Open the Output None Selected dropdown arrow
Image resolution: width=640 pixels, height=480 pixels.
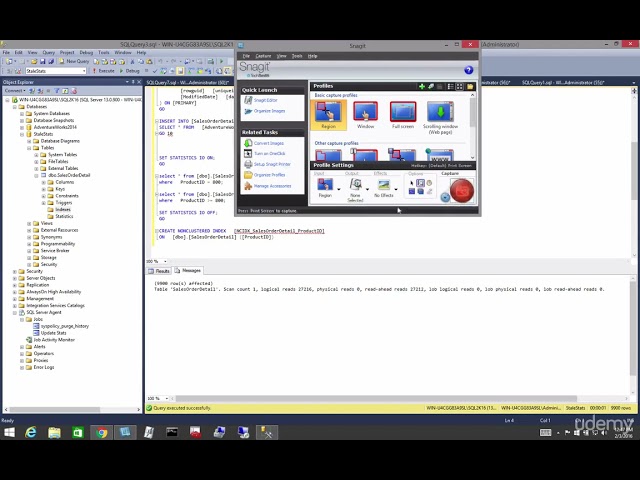(367, 189)
